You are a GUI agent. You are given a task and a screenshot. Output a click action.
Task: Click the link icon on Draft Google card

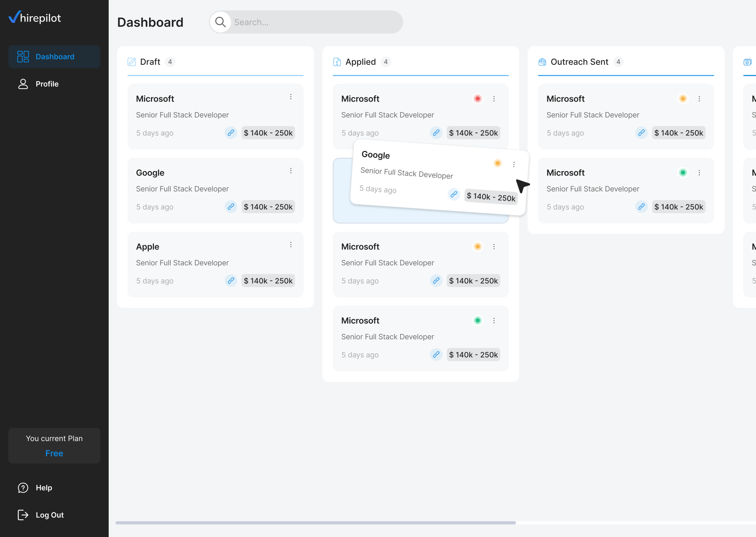pyautogui.click(x=231, y=207)
